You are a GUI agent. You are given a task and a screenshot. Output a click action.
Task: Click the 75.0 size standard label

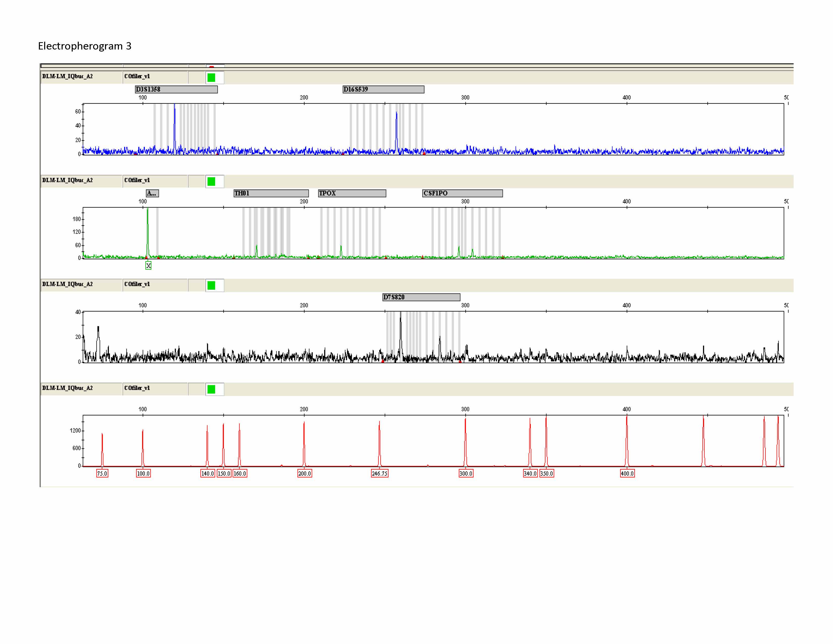pyautogui.click(x=102, y=474)
